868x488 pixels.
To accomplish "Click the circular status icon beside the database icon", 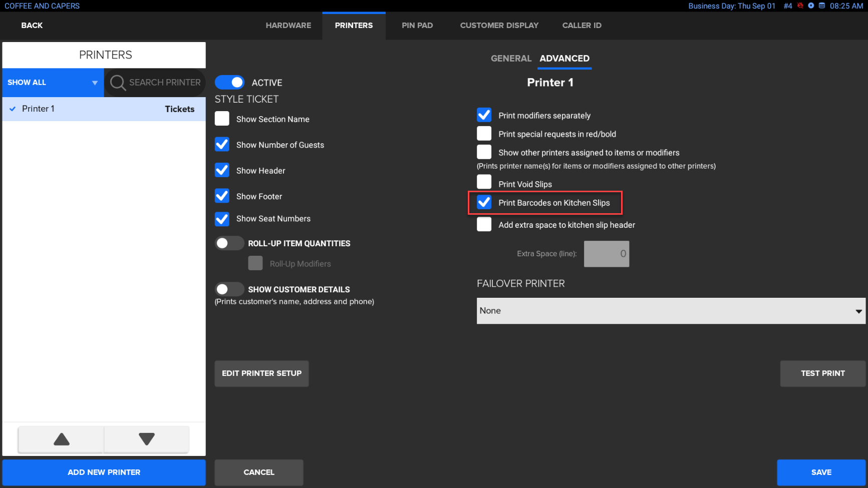I will [x=811, y=6].
